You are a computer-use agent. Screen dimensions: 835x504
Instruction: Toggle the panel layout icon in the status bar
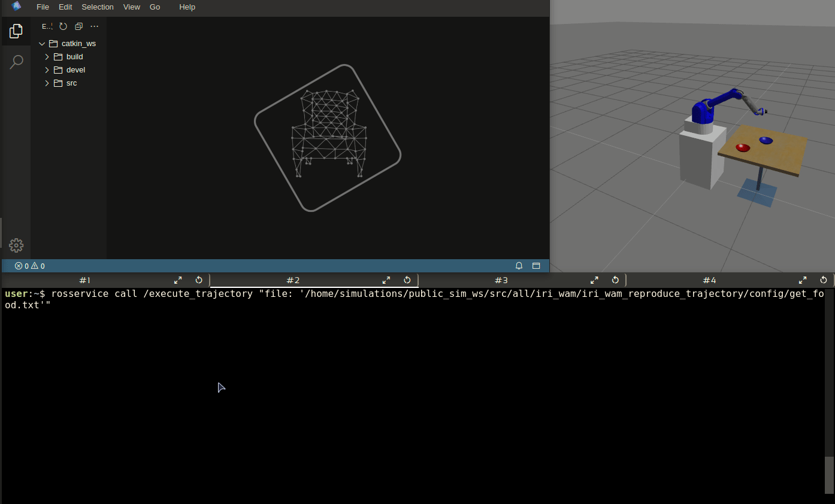[x=536, y=266]
